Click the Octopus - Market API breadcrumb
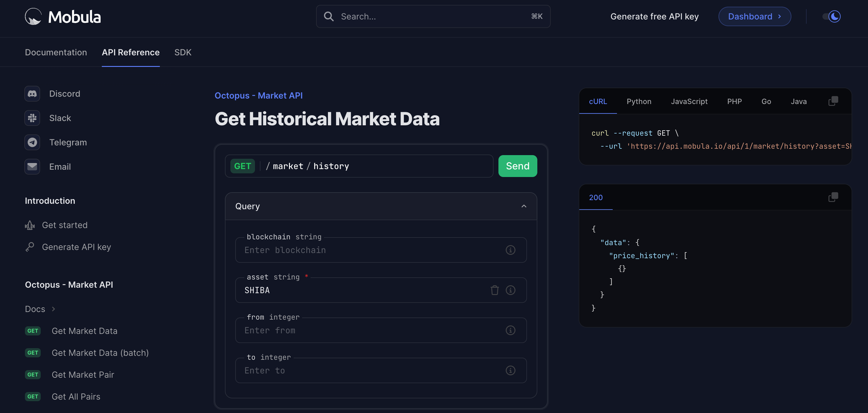The height and width of the screenshot is (413, 868). point(259,96)
